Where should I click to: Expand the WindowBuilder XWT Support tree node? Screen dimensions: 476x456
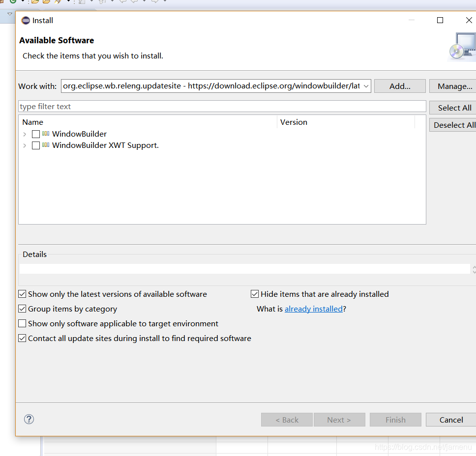[25, 145]
